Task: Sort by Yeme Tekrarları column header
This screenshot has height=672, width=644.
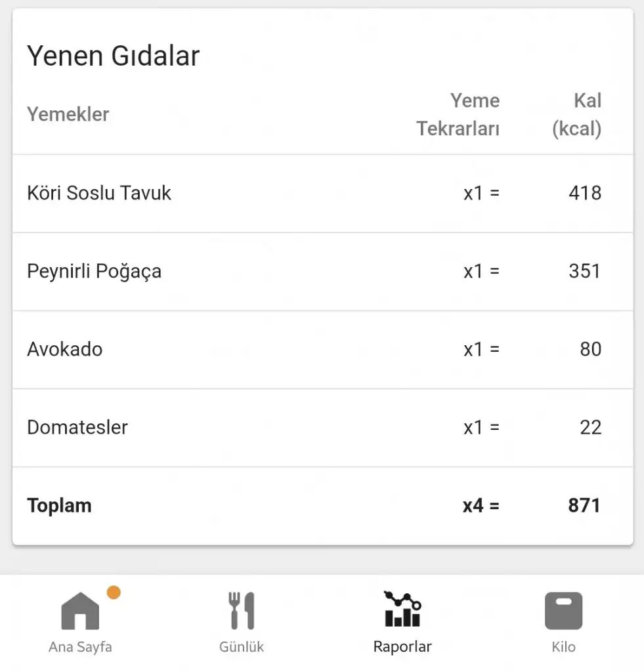Action: (x=458, y=114)
